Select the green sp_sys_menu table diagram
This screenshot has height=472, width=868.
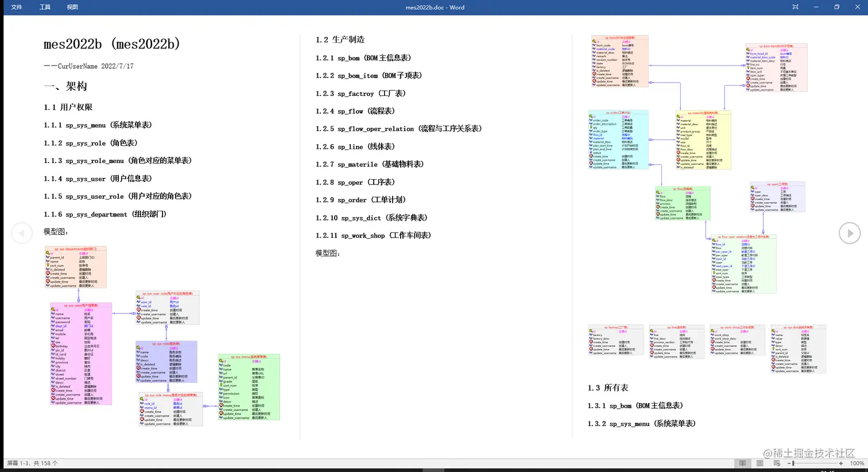[249, 387]
